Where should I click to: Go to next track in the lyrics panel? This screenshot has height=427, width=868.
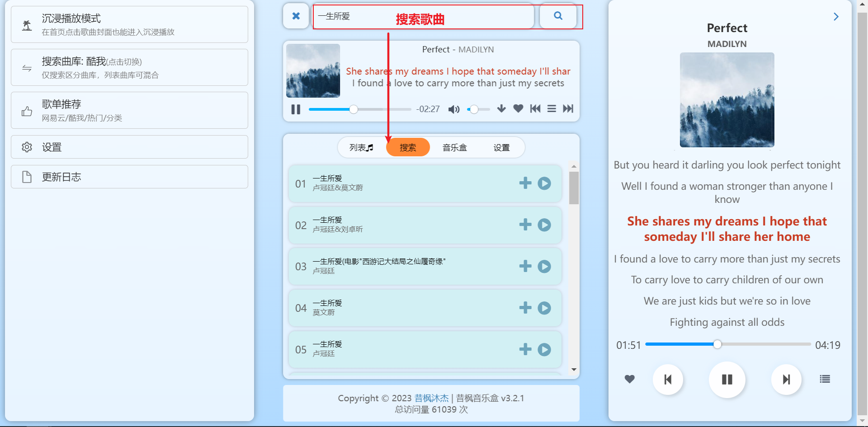pos(786,380)
